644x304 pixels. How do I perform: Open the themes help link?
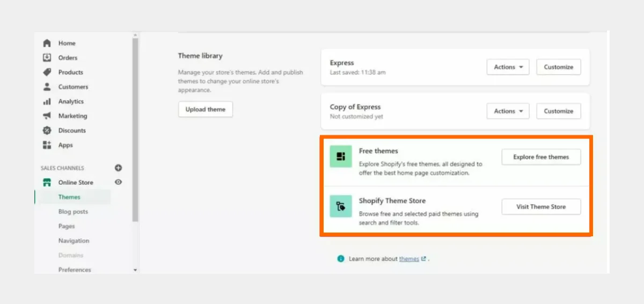[409, 258]
